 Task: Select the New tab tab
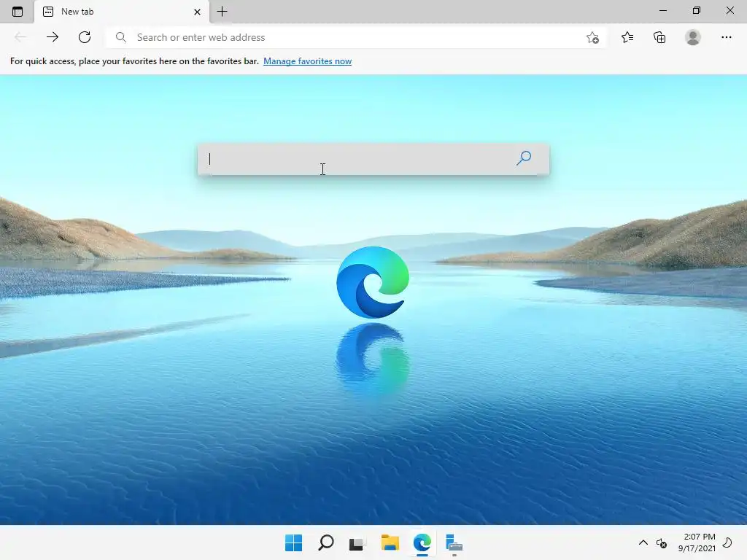pyautogui.click(x=122, y=12)
